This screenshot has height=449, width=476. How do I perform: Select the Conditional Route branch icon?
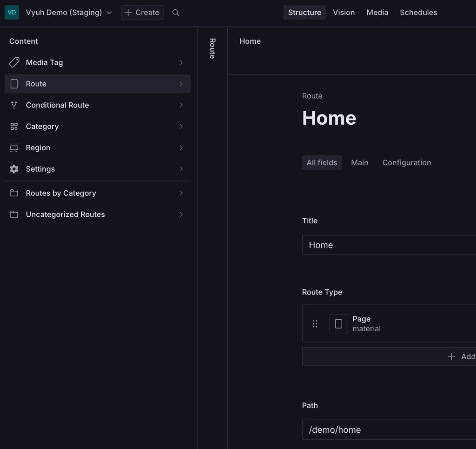(x=14, y=105)
